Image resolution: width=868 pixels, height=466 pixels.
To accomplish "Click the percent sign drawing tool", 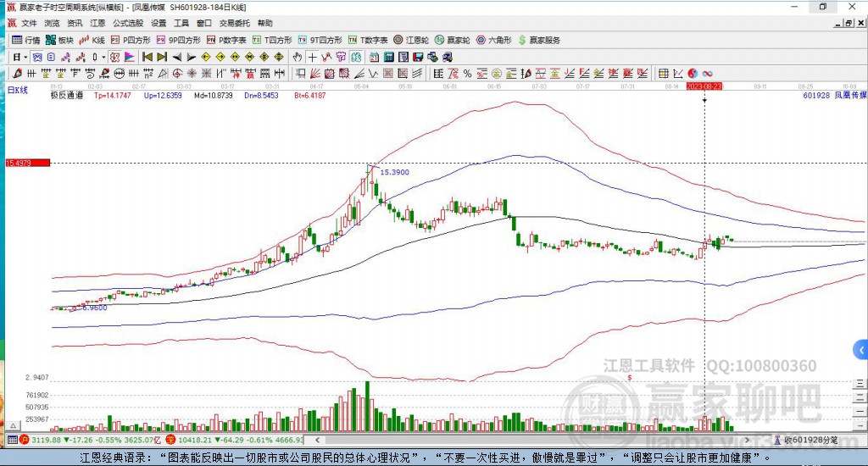I will click(467, 73).
